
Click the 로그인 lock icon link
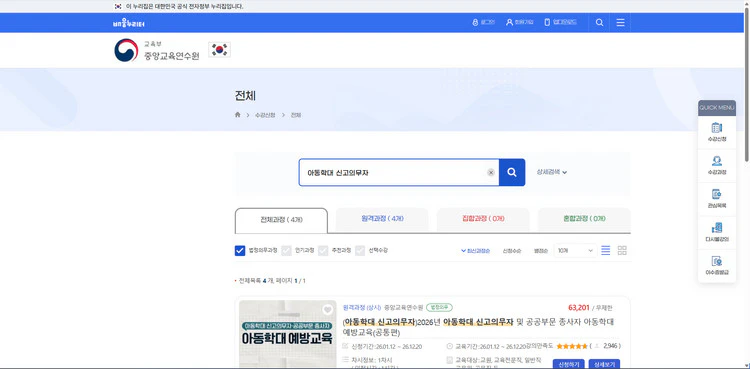(483, 22)
